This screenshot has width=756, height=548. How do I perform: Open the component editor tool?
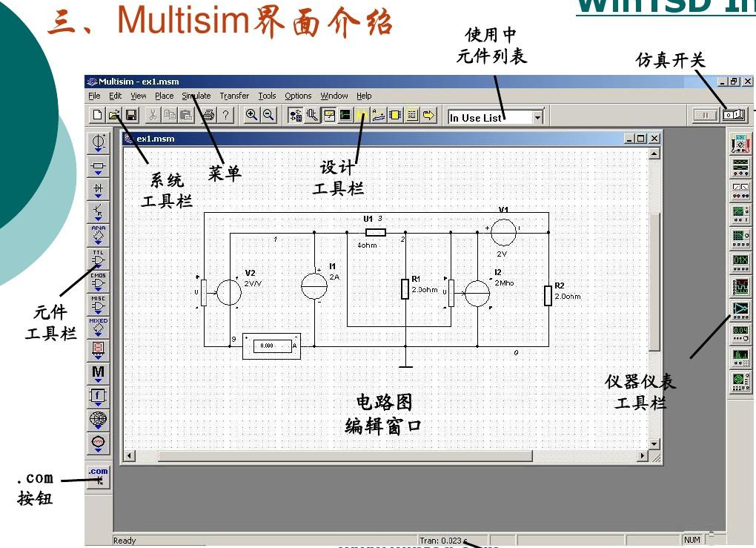click(312, 115)
